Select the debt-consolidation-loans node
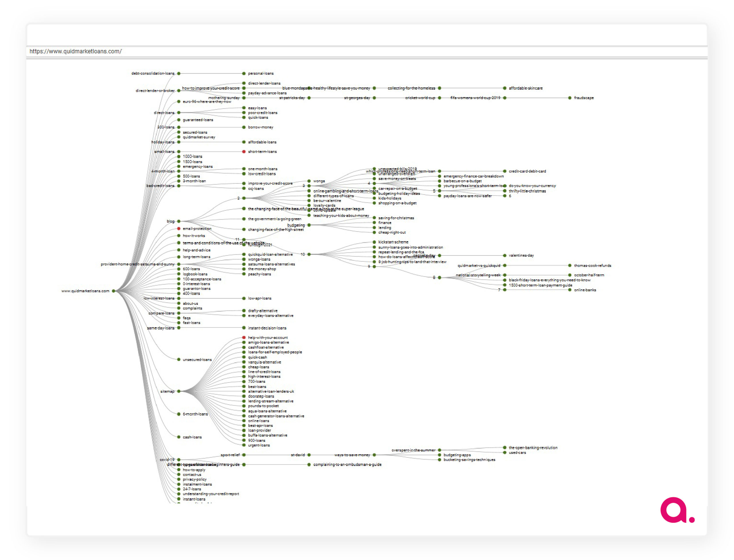 pyautogui.click(x=179, y=73)
